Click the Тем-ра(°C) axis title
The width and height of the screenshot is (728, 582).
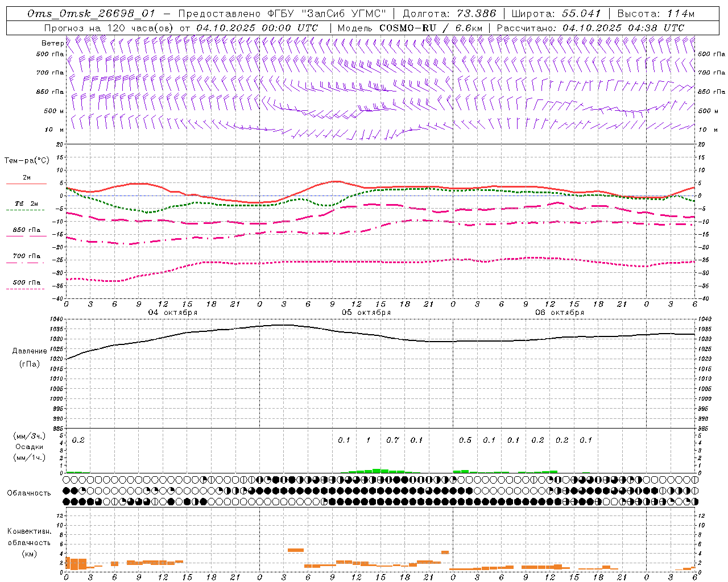[27, 161]
